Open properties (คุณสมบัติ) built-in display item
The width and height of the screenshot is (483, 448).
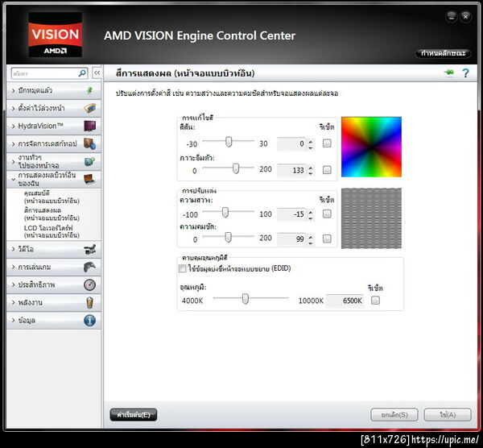(52, 197)
